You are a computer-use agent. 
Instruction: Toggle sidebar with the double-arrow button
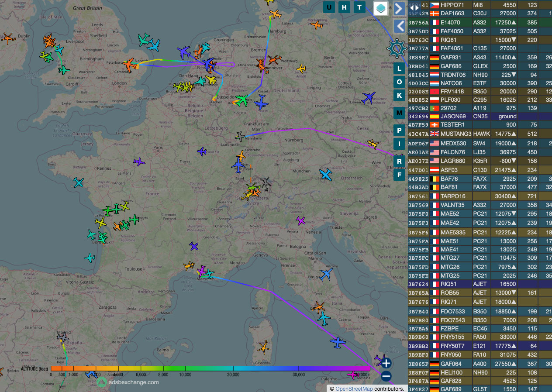pyautogui.click(x=414, y=7)
